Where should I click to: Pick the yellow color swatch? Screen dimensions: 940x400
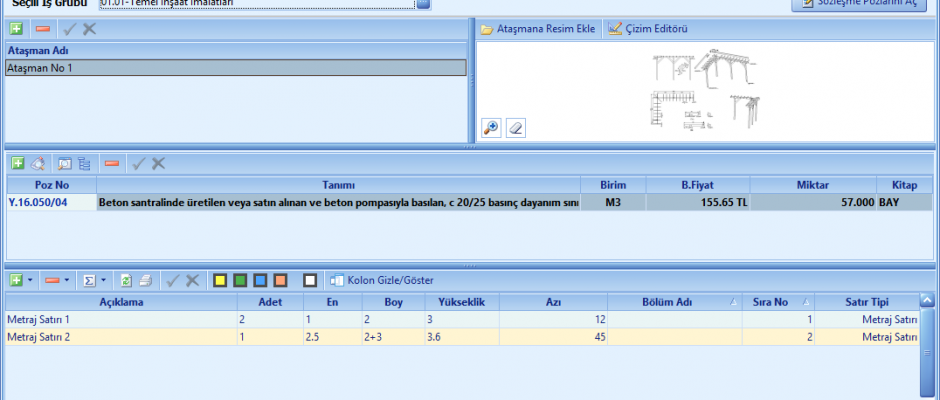[x=220, y=280]
